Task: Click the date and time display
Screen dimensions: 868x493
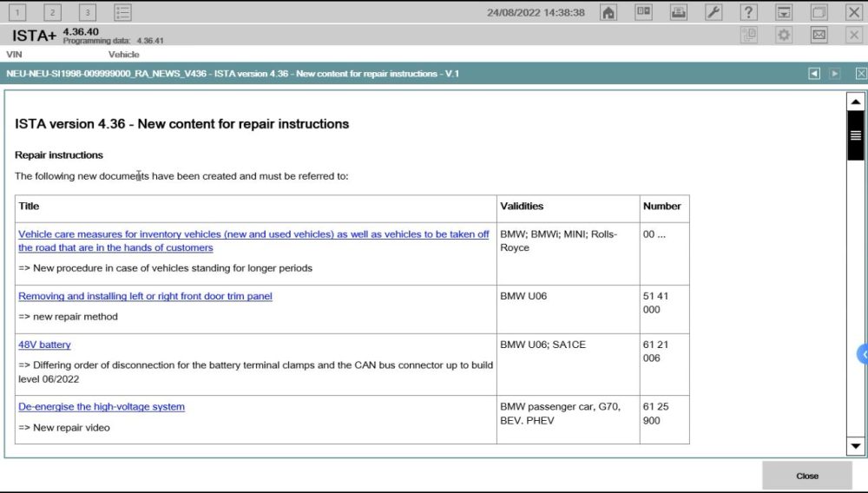Action: (x=536, y=12)
